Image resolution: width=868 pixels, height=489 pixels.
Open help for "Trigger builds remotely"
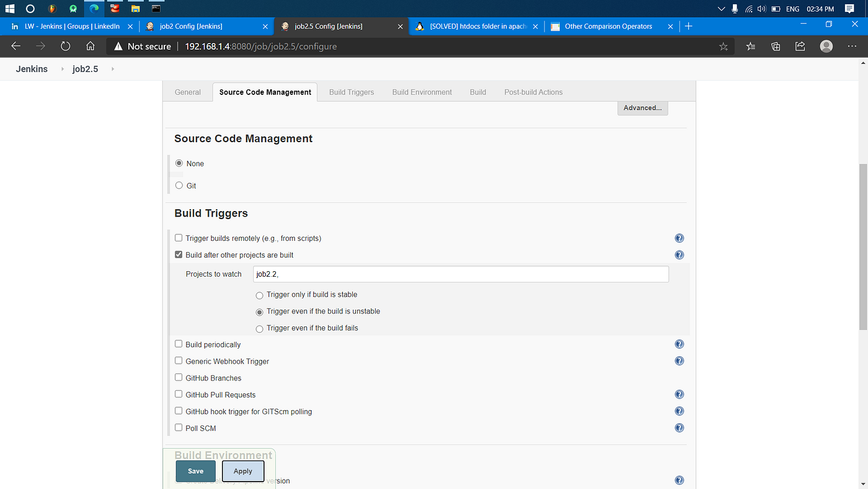click(679, 238)
